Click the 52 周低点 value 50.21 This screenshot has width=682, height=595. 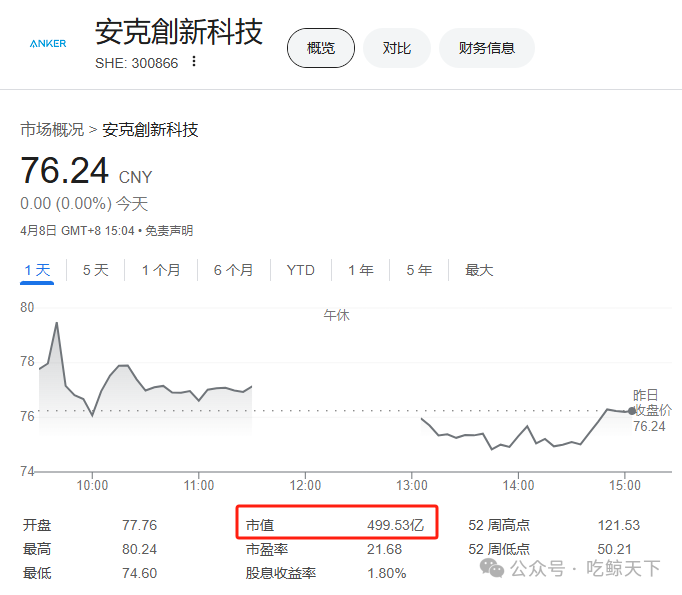614,549
